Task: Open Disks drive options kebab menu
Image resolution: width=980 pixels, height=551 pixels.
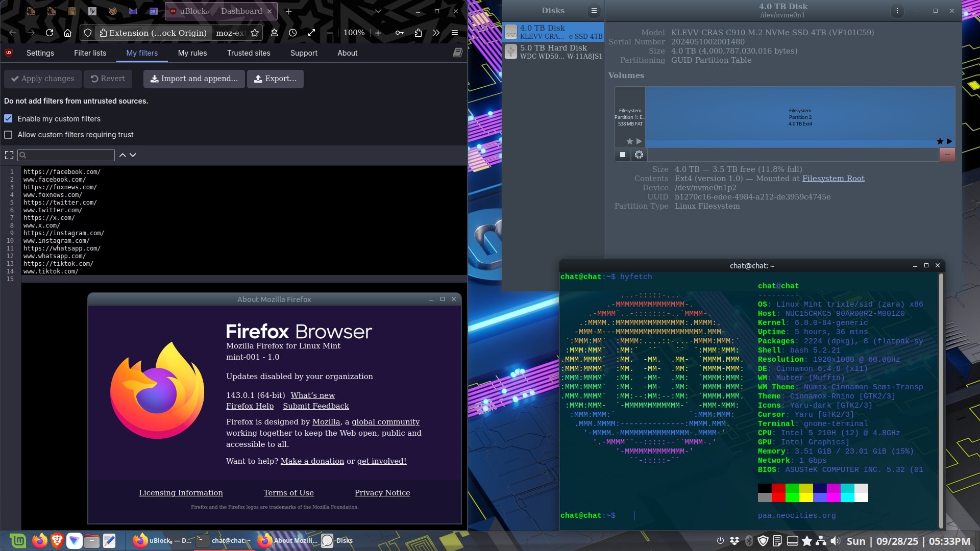Action: 897,11
